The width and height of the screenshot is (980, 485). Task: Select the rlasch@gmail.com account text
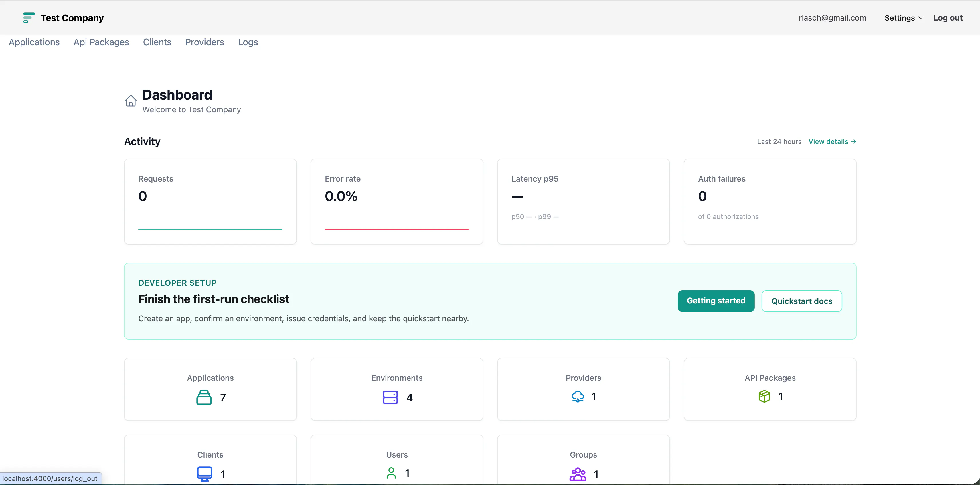pos(832,18)
